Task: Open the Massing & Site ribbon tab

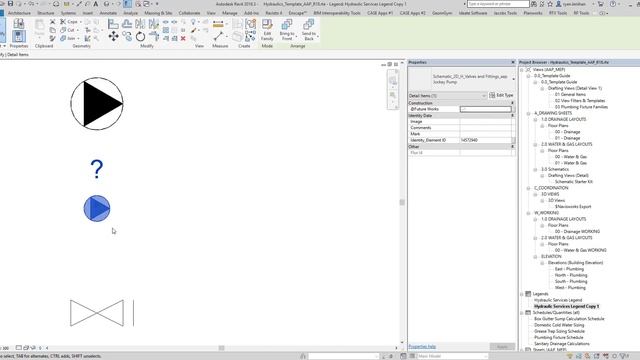Action: click(x=158, y=13)
